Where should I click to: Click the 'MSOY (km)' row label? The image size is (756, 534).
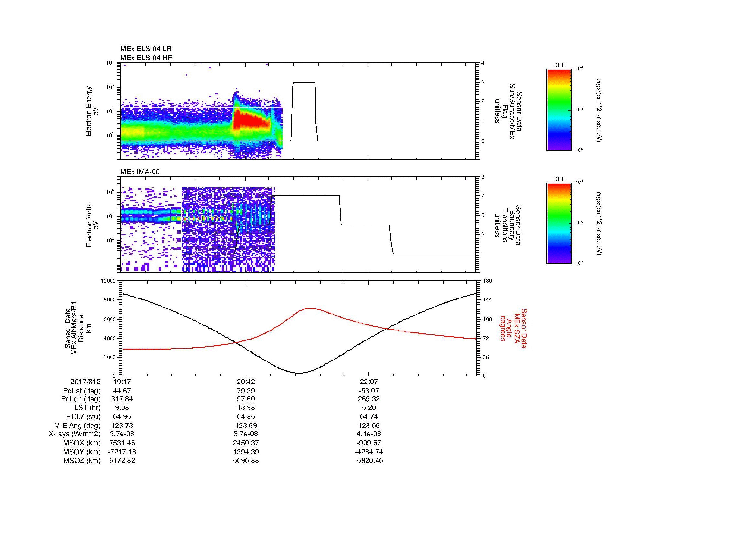click(82, 452)
